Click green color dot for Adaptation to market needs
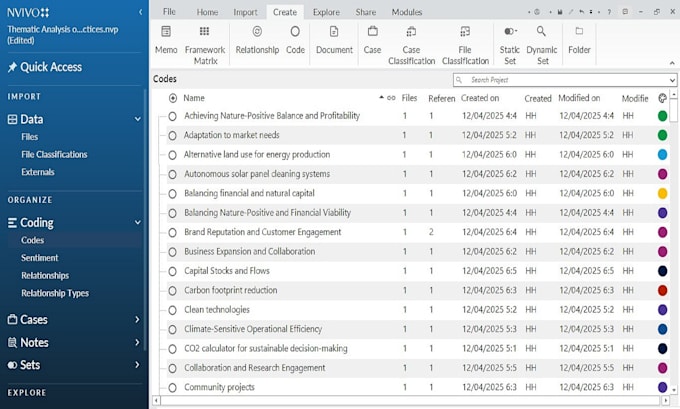 tap(662, 135)
